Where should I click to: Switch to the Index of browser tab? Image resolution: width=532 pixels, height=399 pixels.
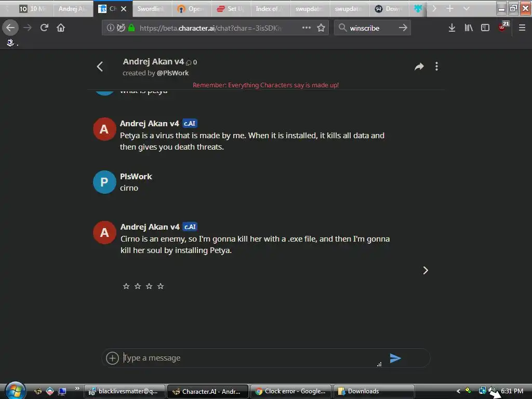270,9
